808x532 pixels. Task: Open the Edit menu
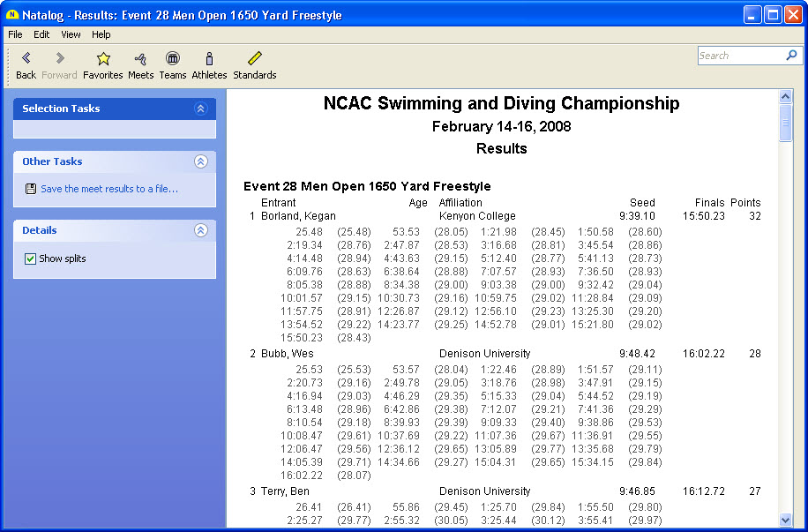point(41,34)
